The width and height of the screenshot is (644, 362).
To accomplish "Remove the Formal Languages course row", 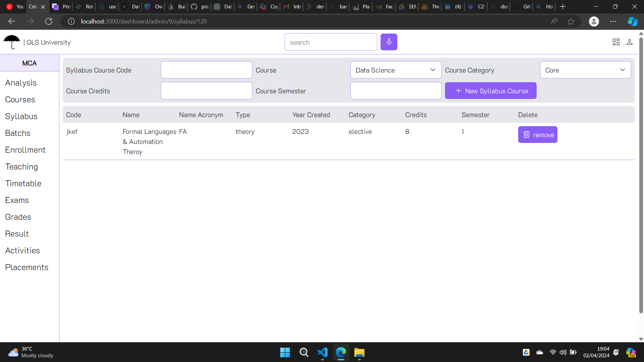I will click(537, 135).
